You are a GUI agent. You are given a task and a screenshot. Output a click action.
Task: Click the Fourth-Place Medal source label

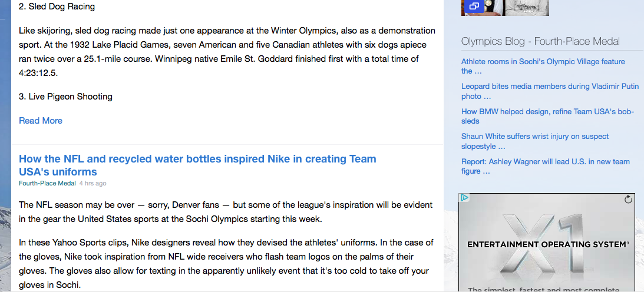[47, 183]
